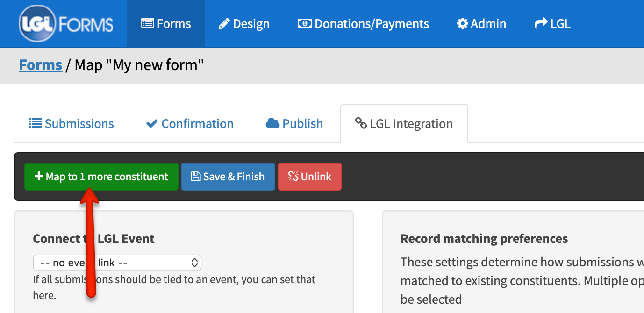Viewport: 644px width, 313px height.
Task: Click the dollar icon beside Donations/Payments
Action: click(305, 23)
